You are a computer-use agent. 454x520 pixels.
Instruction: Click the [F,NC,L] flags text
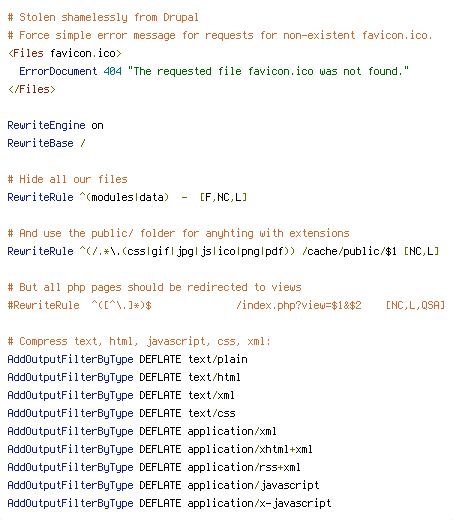pyautogui.click(x=223, y=197)
